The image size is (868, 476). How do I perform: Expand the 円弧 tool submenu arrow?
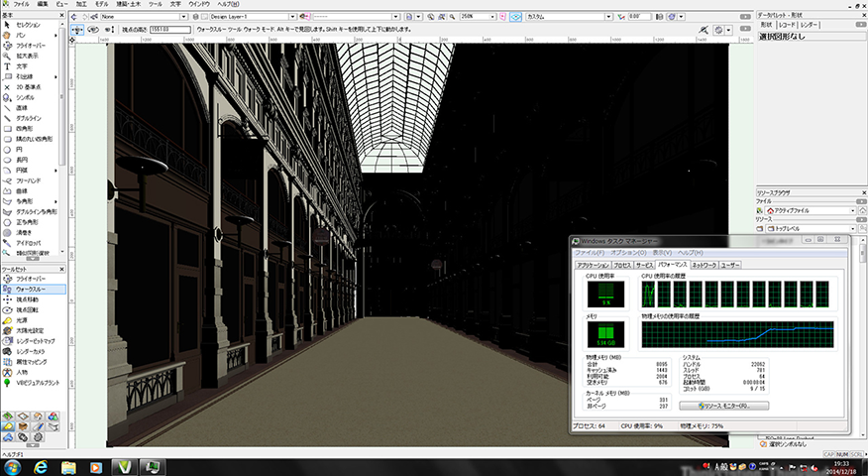[55, 171]
